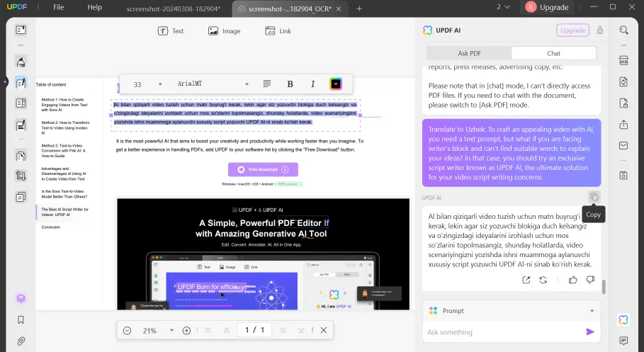Toggle the UPDF AI panel icon

coord(623,319)
